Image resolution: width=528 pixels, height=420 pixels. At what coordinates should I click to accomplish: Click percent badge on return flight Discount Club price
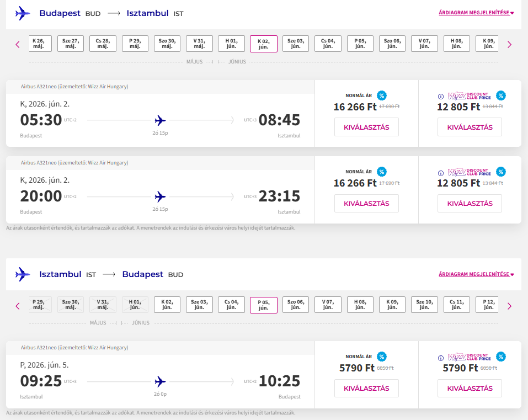pos(500,357)
